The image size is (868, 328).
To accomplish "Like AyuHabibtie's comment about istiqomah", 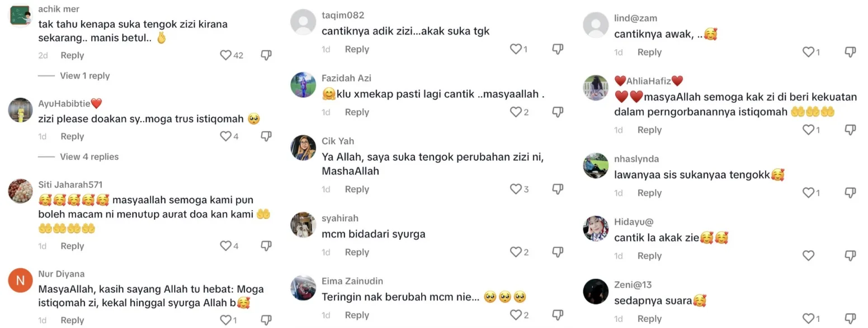I will click(225, 136).
